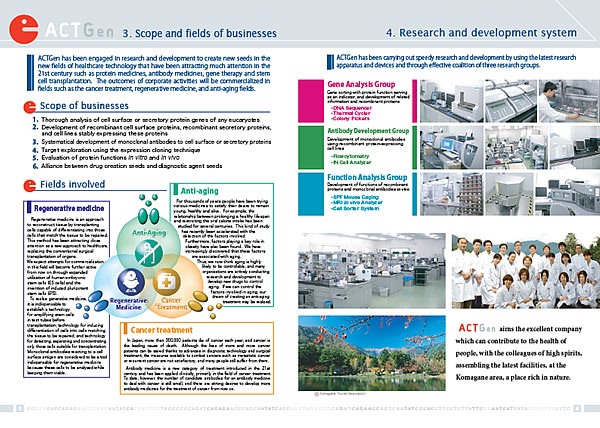Select the blue Regenerative Medicine circle icon
This screenshot has height=428, width=600.
[x=131, y=282]
